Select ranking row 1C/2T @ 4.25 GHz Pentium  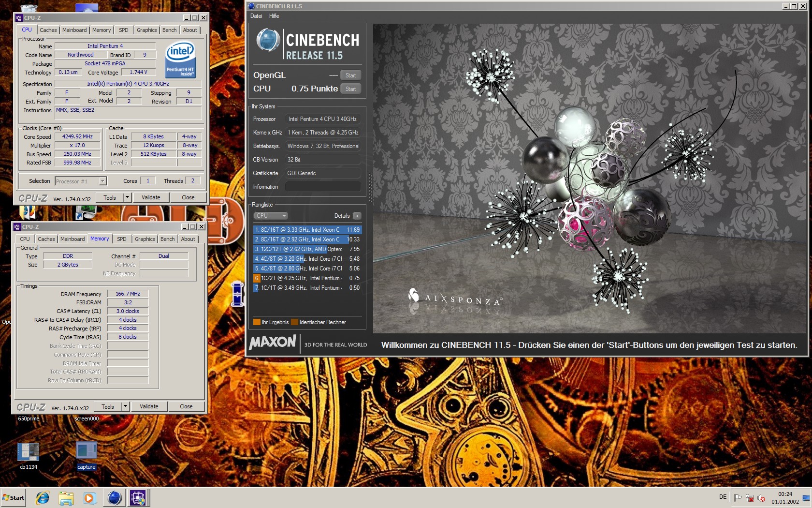click(x=307, y=278)
